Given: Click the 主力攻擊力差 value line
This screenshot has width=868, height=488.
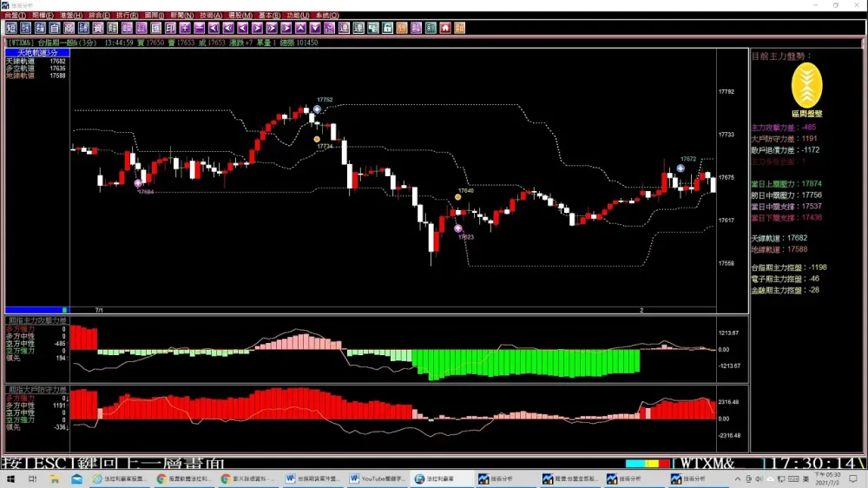Looking at the screenshot, I should [783, 128].
